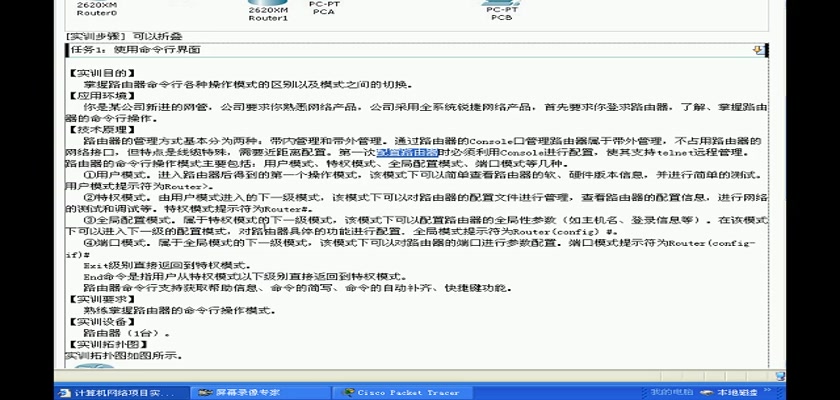Click 我的电脑 in the taskbar
Screen dimensions: 840x400
672,393
